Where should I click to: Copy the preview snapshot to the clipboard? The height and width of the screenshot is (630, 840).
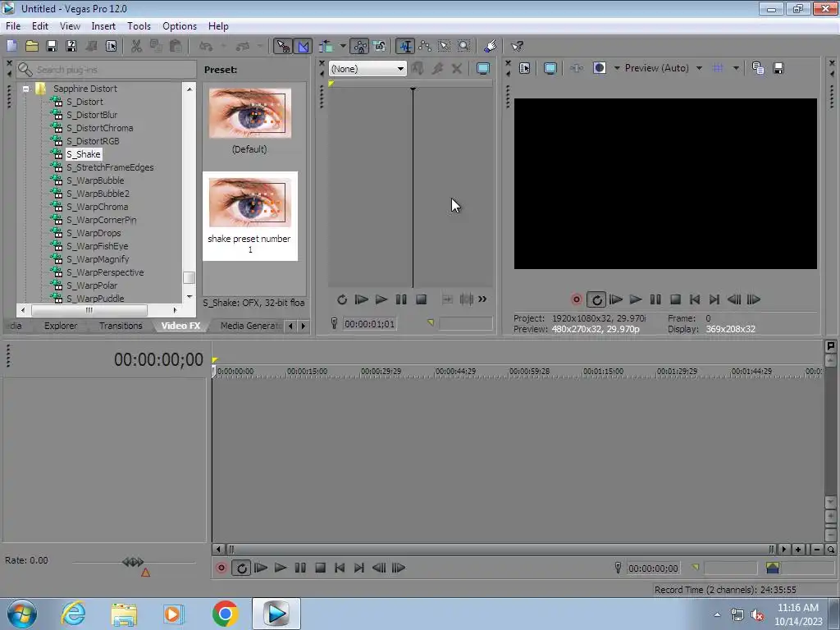click(757, 68)
